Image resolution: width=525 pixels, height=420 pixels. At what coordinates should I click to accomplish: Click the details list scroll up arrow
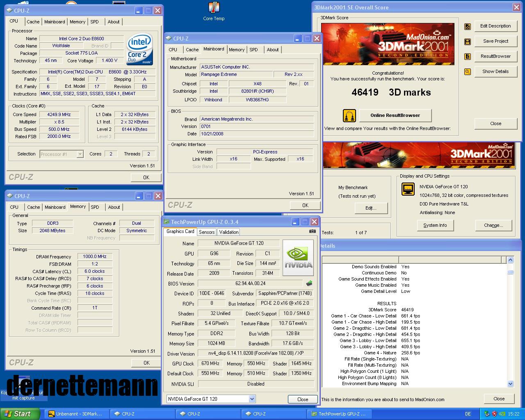click(x=510, y=260)
